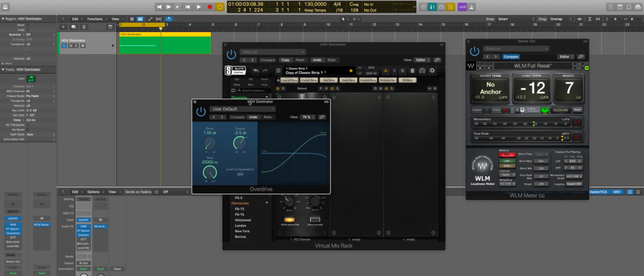Viewport: 644px width, 276px height.
Task: Start playback with the Play button
Action: click(x=199, y=6)
